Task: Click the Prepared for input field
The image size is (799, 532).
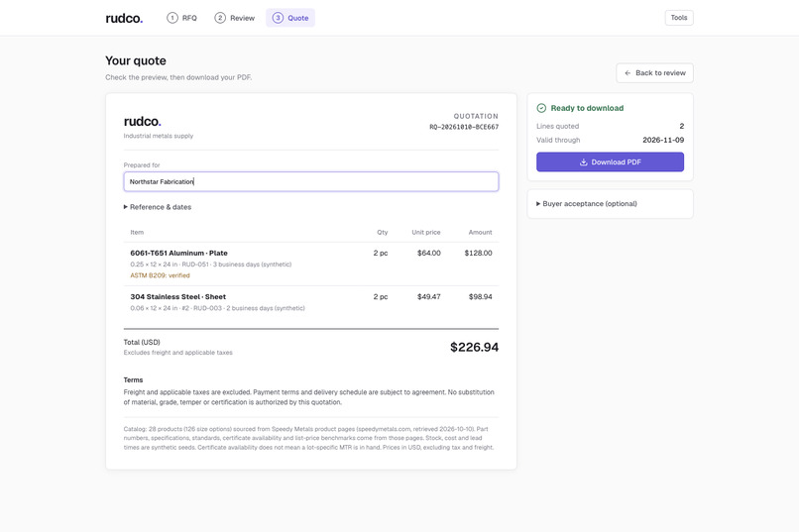Action: [311, 181]
